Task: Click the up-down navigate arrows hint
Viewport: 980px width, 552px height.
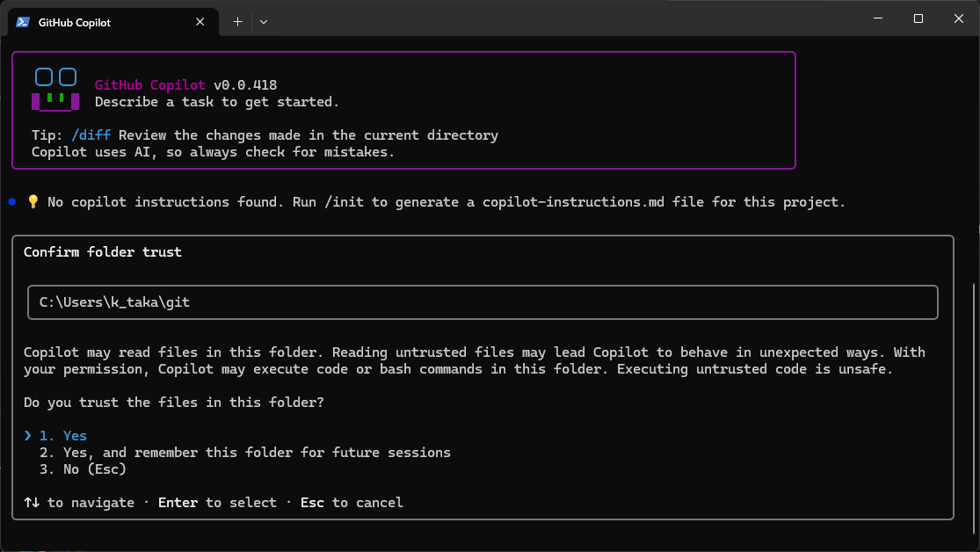Action: tap(32, 503)
